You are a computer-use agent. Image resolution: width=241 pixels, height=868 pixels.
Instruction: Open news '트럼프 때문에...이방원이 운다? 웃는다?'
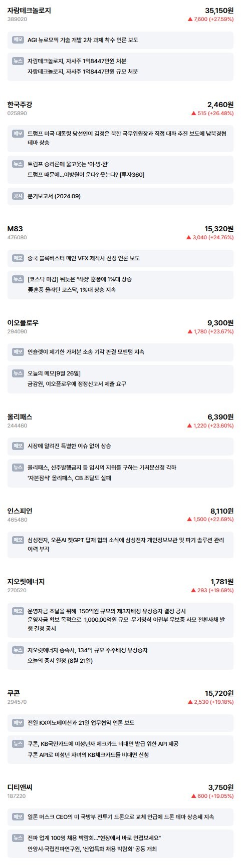[x=86, y=175]
